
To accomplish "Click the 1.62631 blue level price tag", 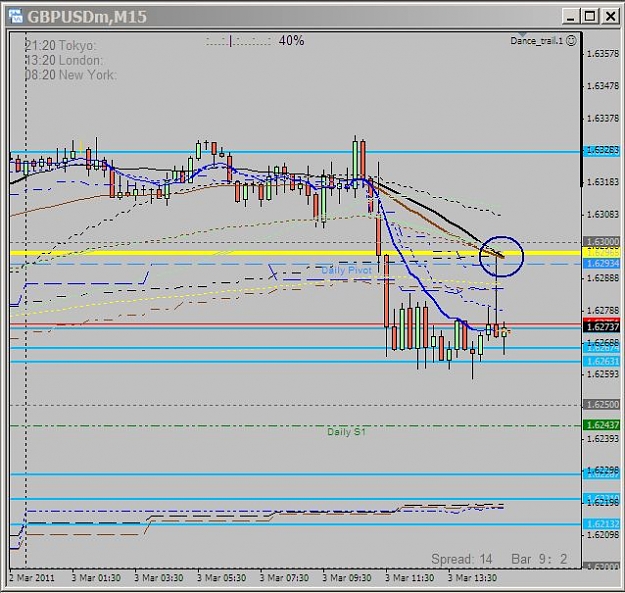I will (x=601, y=361).
